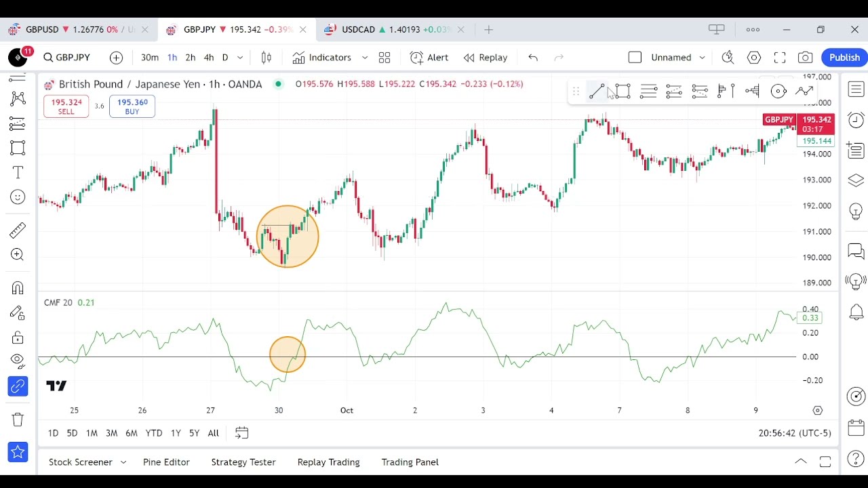Image resolution: width=868 pixels, height=488 pixels.
Task: Click the BUY 195.360 button
Action: click(132, 106)
